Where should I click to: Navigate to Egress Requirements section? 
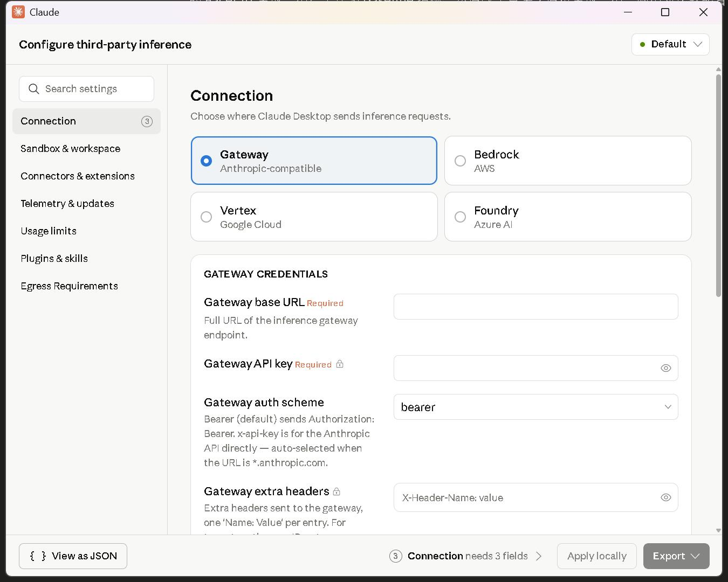(86, 286)
